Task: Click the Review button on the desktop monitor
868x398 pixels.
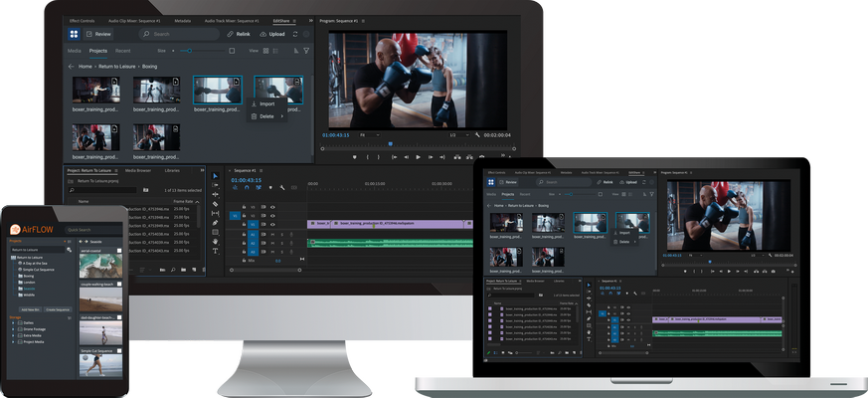Action: point(98,34)
